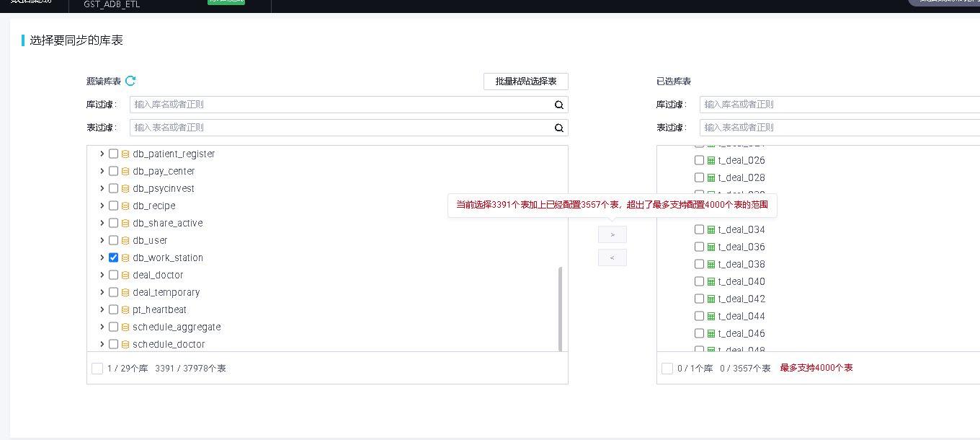The width and height of the screenshot is (980, 440).
Task: Check the db_pay_center checkbox
Action: [113, 171]
